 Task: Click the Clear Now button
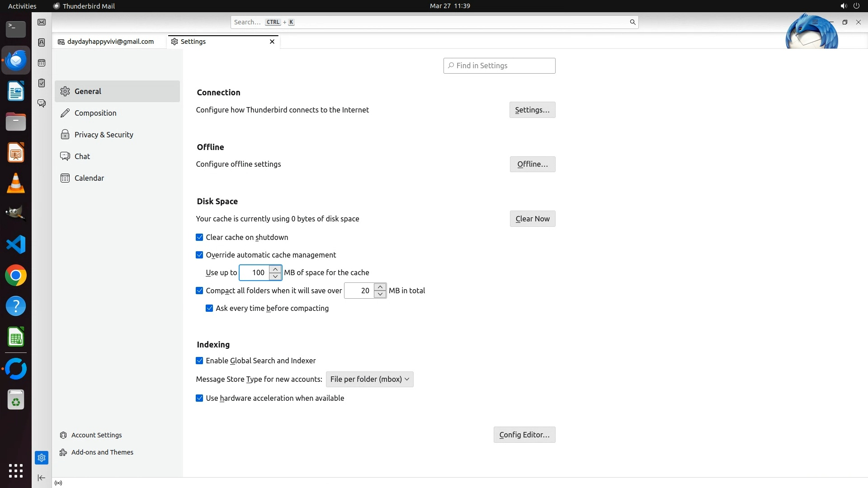coord(532,219)
